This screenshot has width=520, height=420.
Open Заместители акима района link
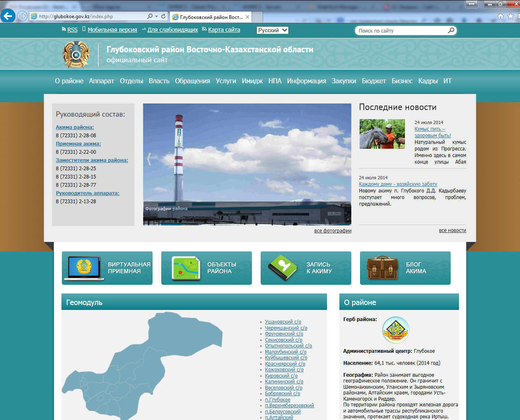point(92,160)
